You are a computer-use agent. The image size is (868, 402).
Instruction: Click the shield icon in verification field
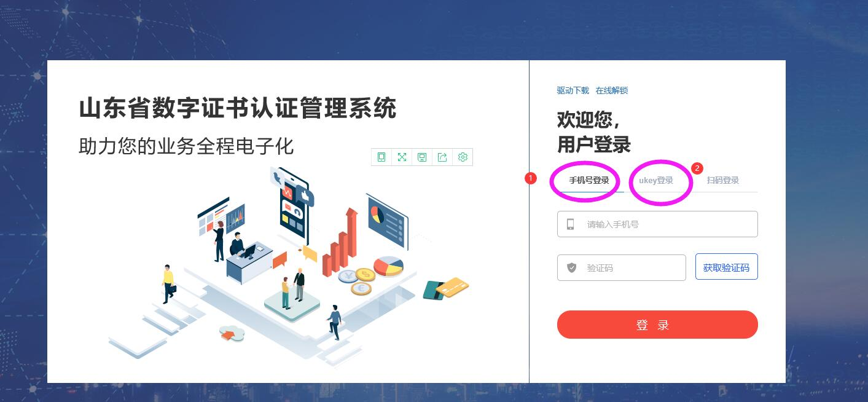click(571, 267)
